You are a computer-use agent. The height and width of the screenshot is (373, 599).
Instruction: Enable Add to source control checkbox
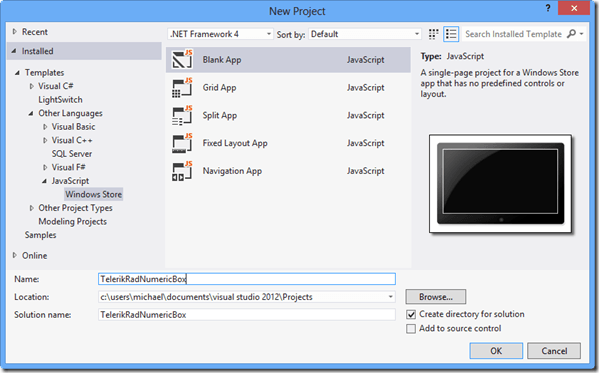(x=411, y=329)
